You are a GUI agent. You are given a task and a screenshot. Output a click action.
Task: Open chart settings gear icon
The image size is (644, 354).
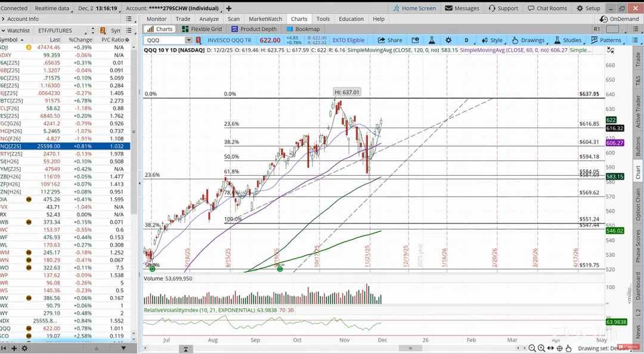(448, 41)
